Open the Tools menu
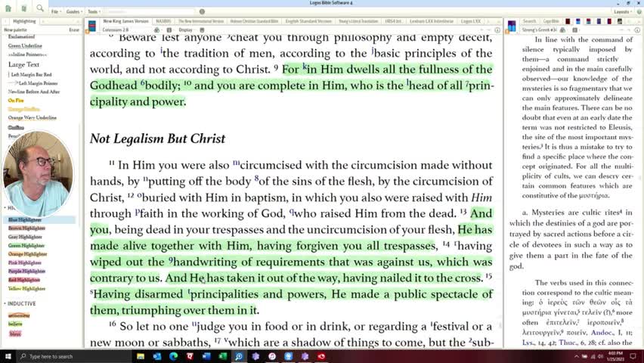 93,12
